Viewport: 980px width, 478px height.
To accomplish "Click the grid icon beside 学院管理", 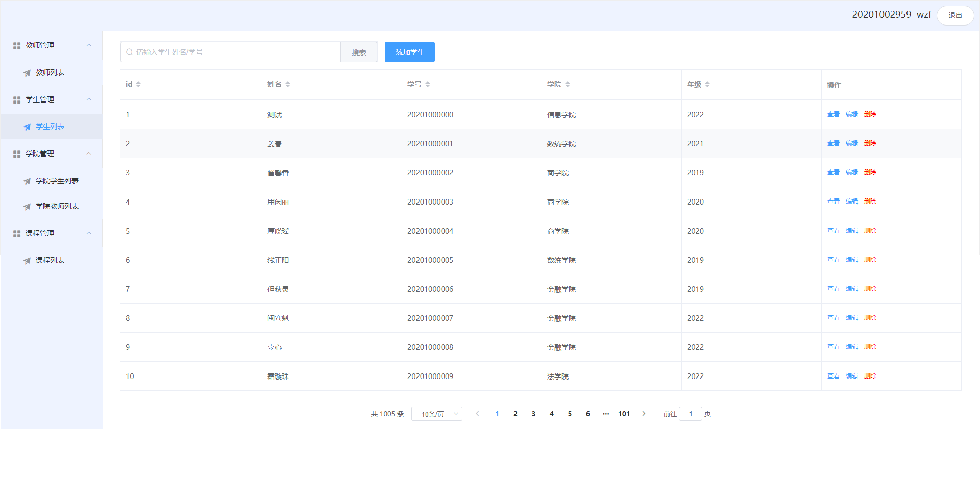I will [x=17, y=154].
